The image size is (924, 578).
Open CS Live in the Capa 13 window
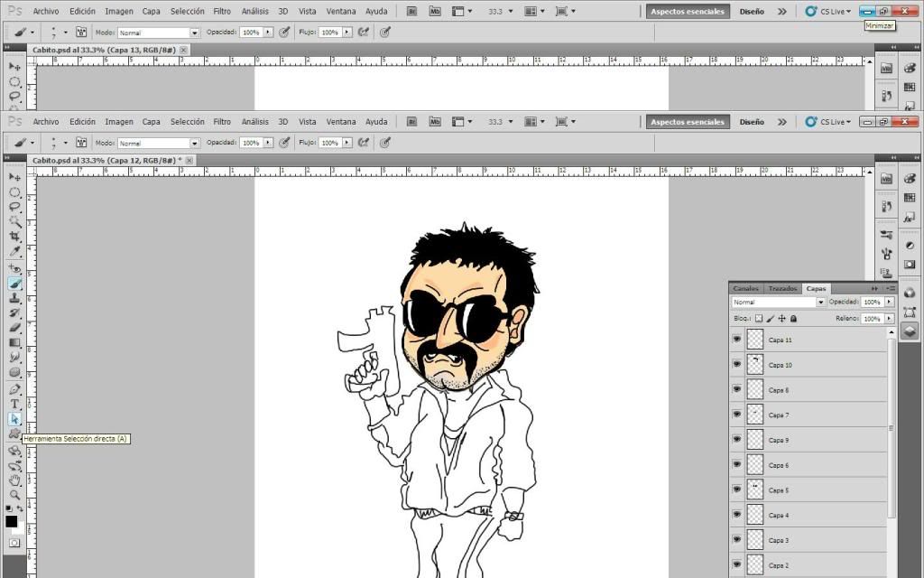click(828, 11)
